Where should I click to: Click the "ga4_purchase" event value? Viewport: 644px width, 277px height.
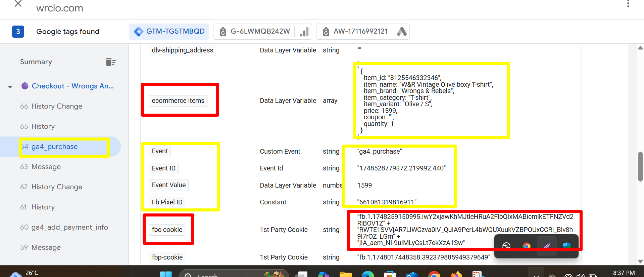click(x=380, y=151)
